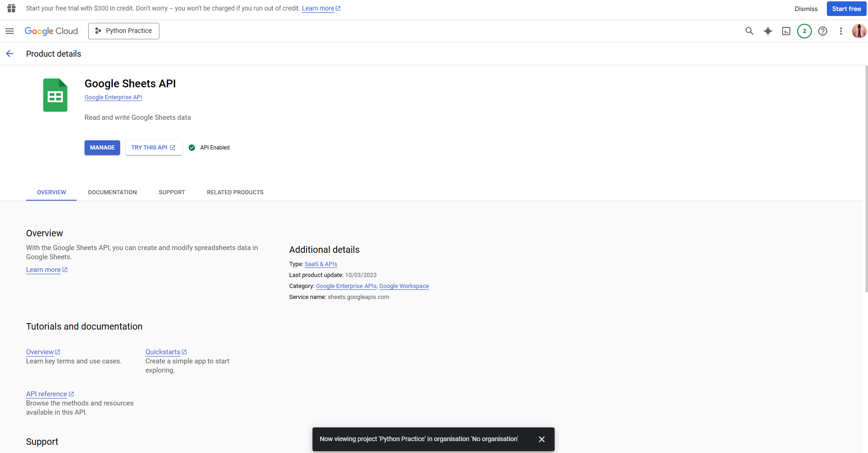868x453 pixels.
Task: Open Learn more link under Overview
Action: [x=47, y=270]
